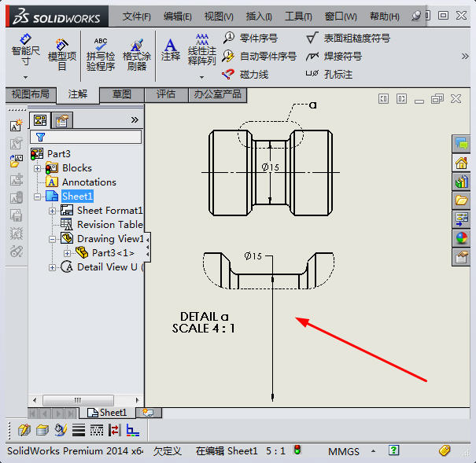Switch to the 草图 (Sketch) tab
This screenshot has height=463, width=476.
coord(122,94)
